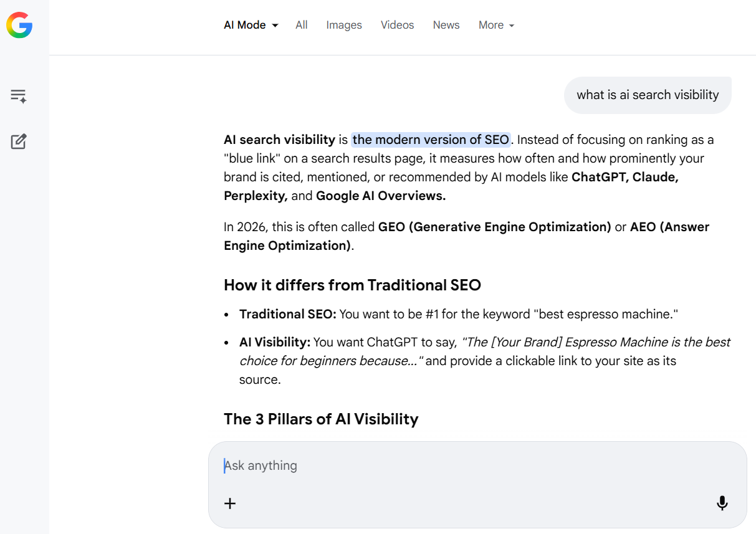Open the News tab
Viewport: 756px width, 534px height.
click(446, 25)
